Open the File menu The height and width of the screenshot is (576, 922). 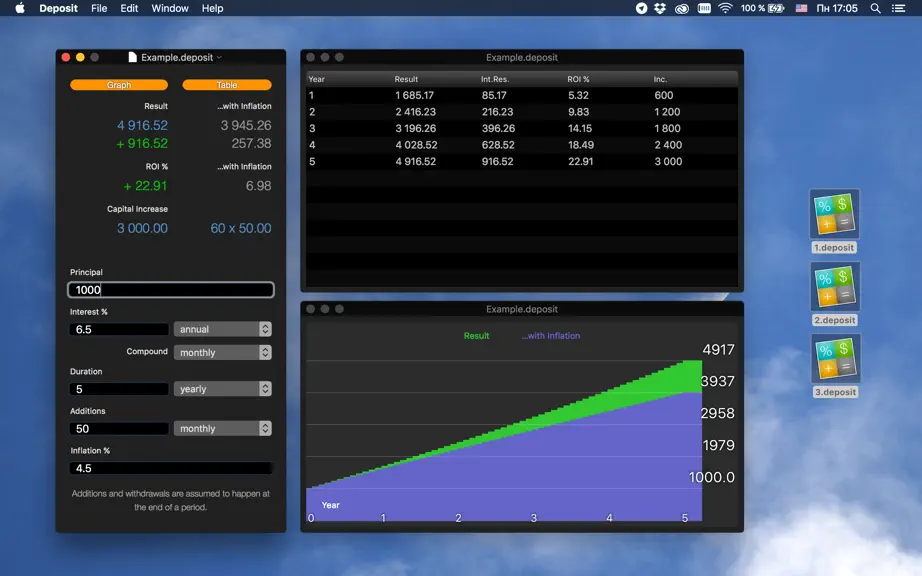tap(99, 8)
